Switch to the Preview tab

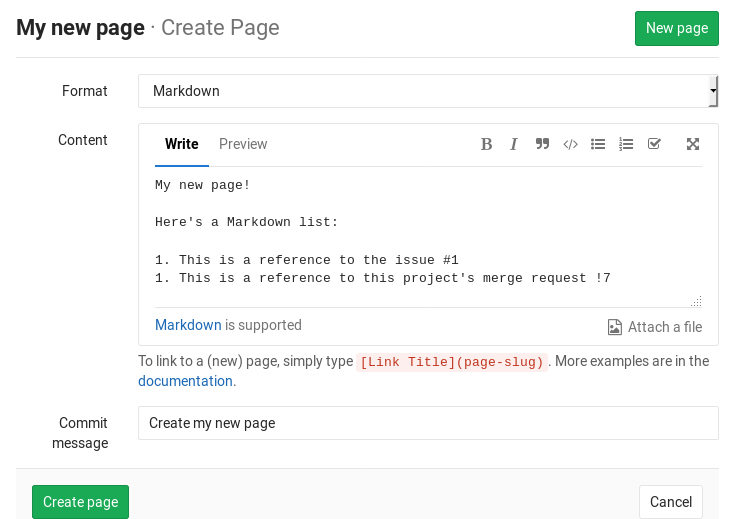coord(243,144)
